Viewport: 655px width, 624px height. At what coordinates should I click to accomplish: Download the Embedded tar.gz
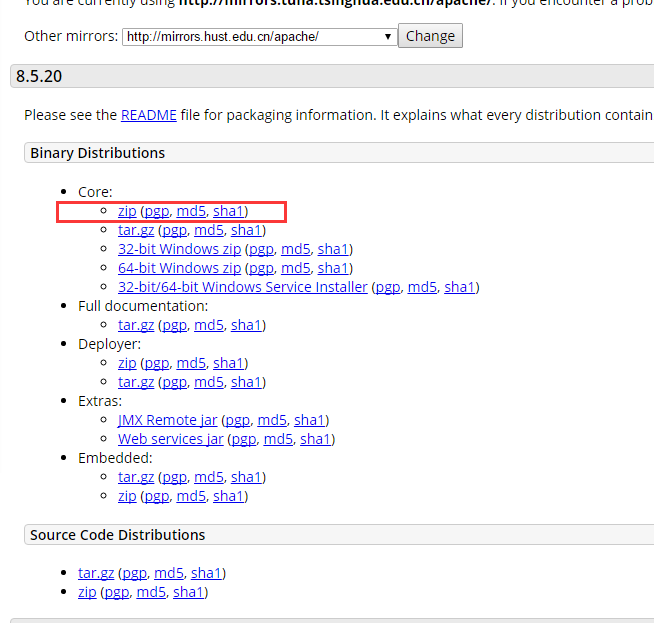[136, 477]
